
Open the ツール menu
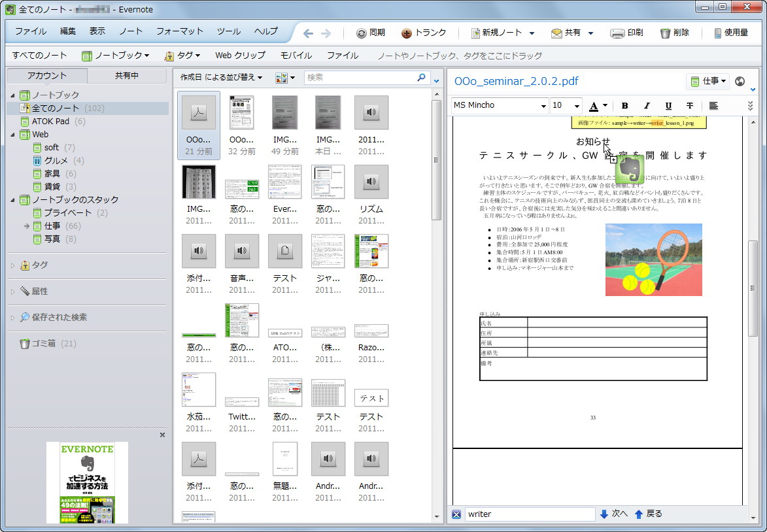[x=228, y=31]
